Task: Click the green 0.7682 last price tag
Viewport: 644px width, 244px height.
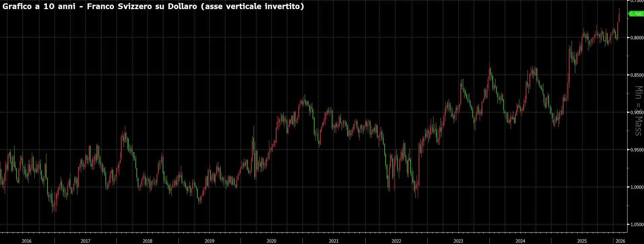Action: [636, 14]
